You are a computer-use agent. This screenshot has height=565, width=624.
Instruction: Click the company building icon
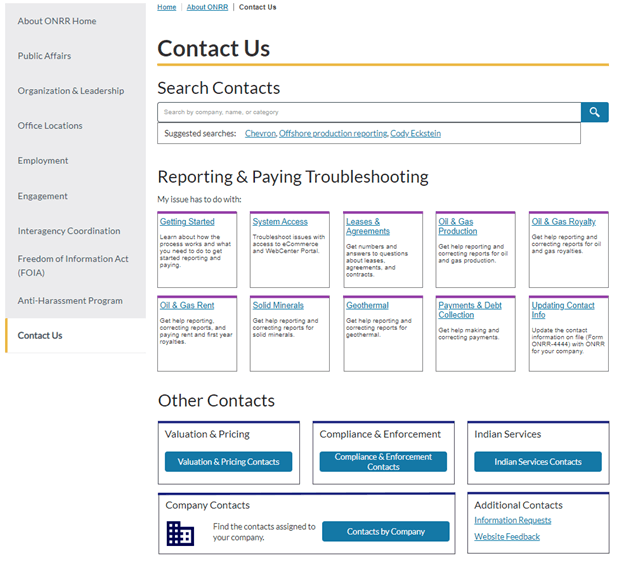click(x=180, y=533)
